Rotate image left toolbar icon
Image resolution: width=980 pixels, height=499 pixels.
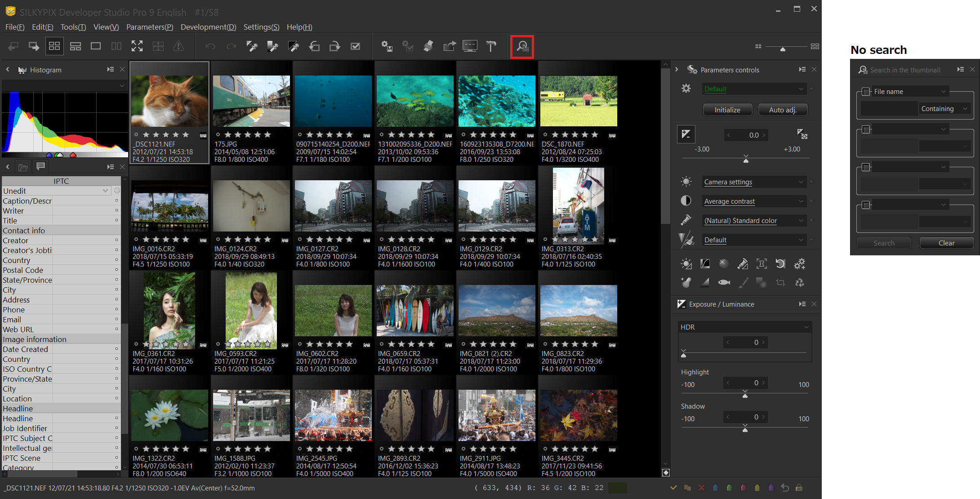[x=314, y=46]
